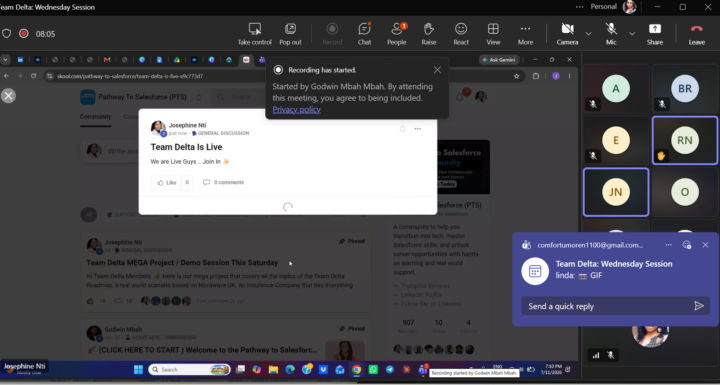Select participant tile E
Image resolution: width=720 pixels, height=385 pixels.
[x=616, y=140]
